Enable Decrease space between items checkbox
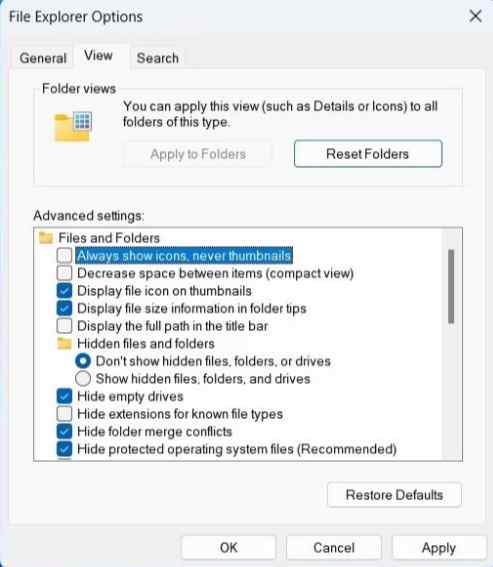Screen dimensions: 493x567 pos(64,273)
